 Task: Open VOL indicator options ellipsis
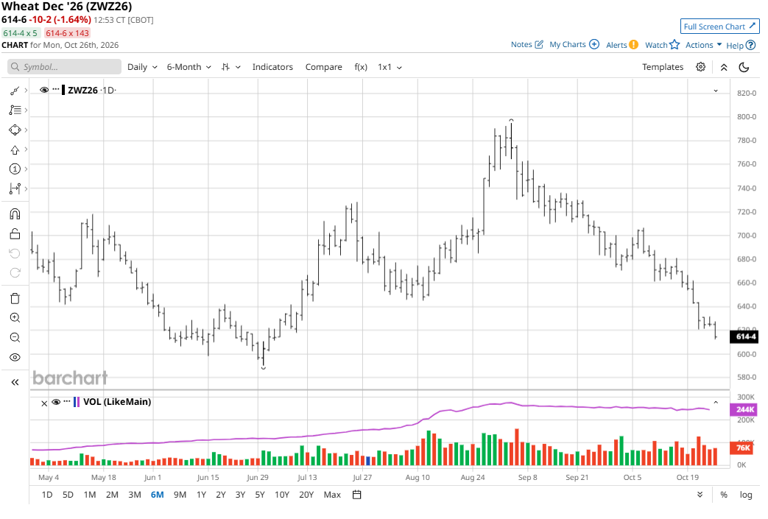coord(67,401)
